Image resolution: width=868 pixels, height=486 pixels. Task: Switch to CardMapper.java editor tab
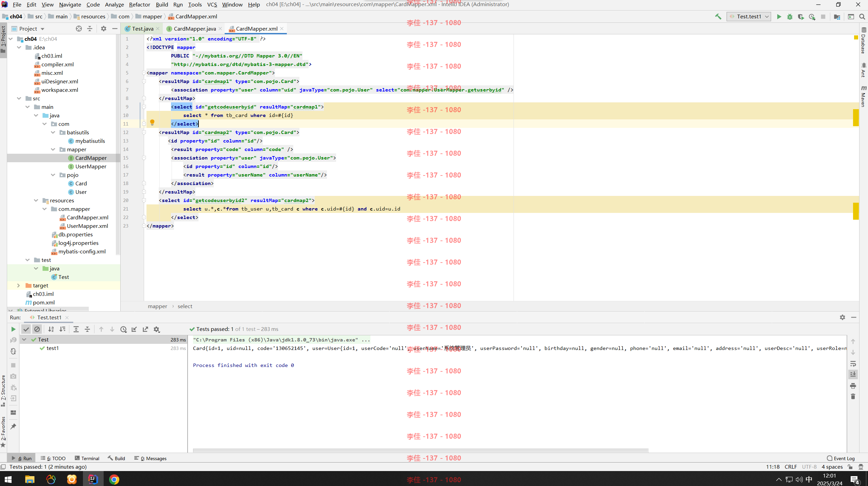click(195, 29)
